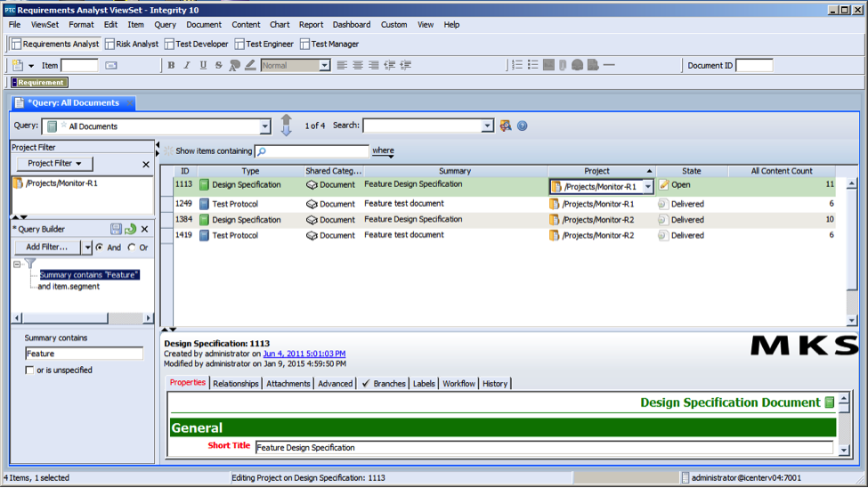This screenshot has width=868, height=488.
Task: Open the Document menu
Action: coord(204,24)
